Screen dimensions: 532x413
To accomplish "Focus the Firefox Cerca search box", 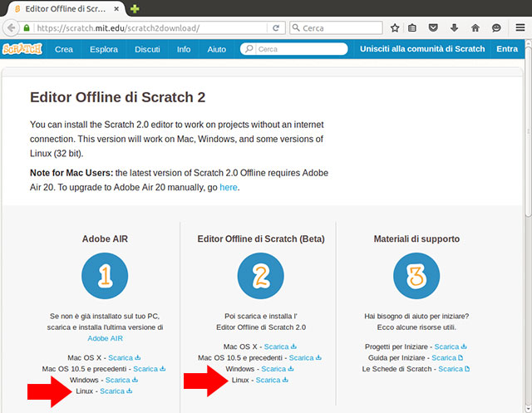I will 336,27.
